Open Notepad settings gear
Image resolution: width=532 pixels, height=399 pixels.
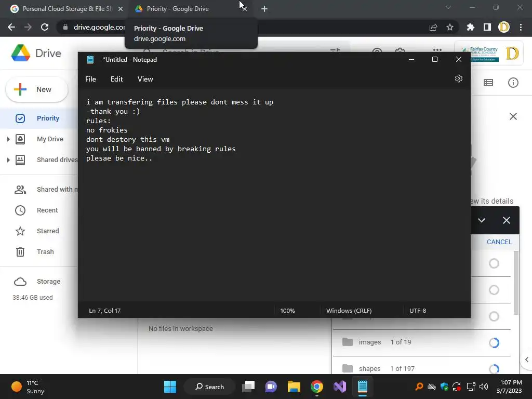click(458, 79)
